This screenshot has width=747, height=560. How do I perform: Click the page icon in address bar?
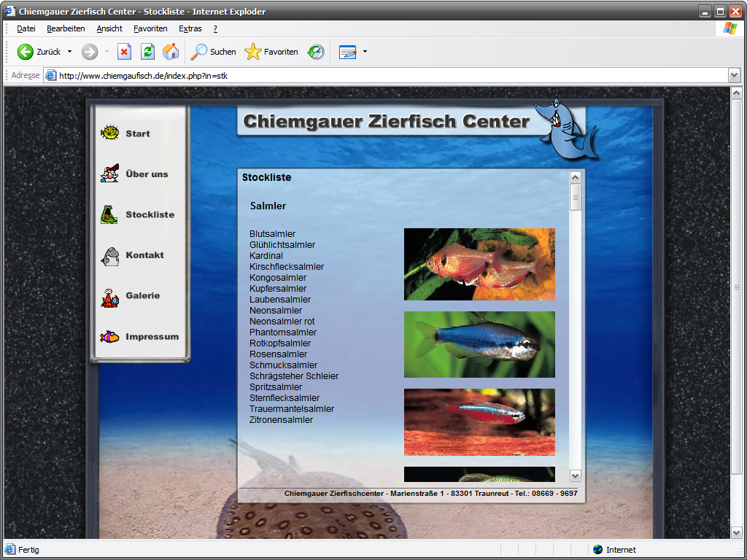51,75
